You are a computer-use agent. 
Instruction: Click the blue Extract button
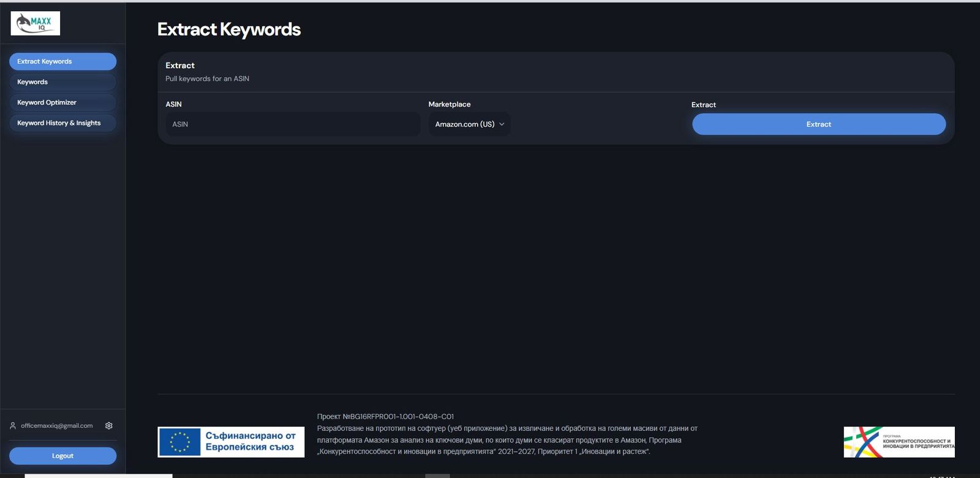tap(819, 124)
